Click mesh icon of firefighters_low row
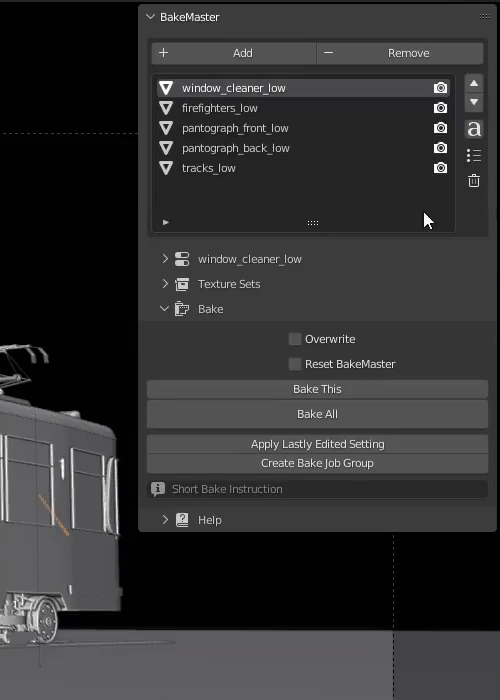This screenshot has width=500, height=700. pyautogui.click(x=166, y=108)
